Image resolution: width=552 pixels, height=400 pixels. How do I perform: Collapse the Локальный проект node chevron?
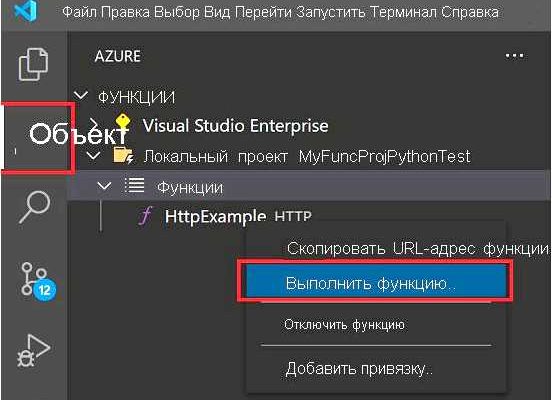point(94,156)
